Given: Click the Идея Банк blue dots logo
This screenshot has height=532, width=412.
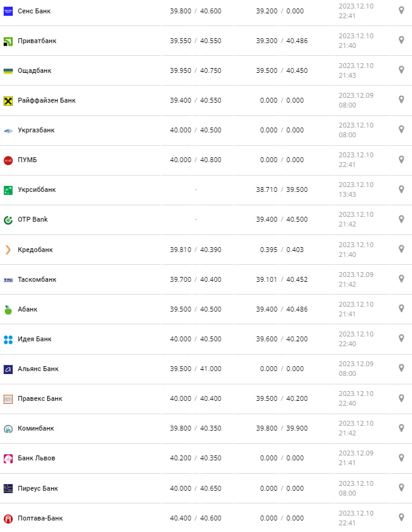Looking at the screenshot, I should pyautogui.click(x=8, y=339).
